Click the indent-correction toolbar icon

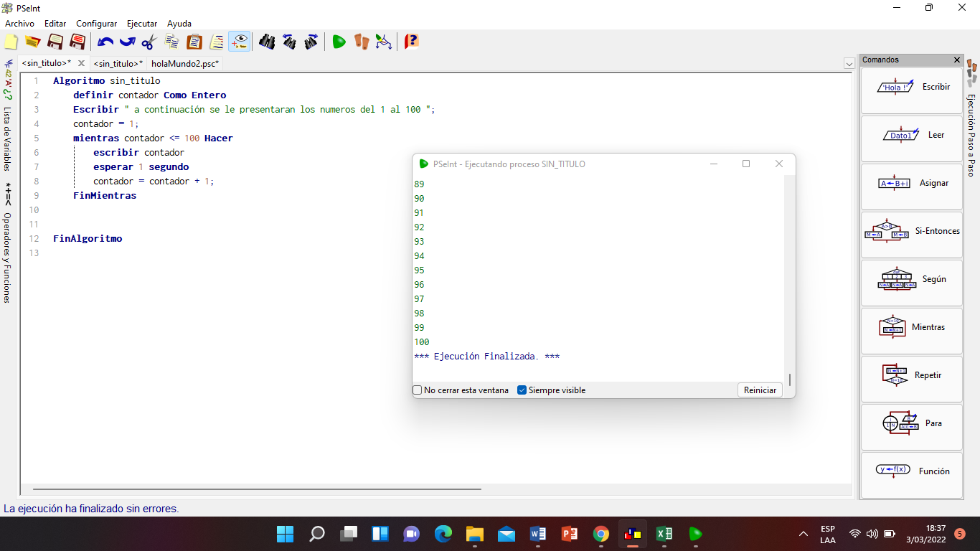pos(217,42)
